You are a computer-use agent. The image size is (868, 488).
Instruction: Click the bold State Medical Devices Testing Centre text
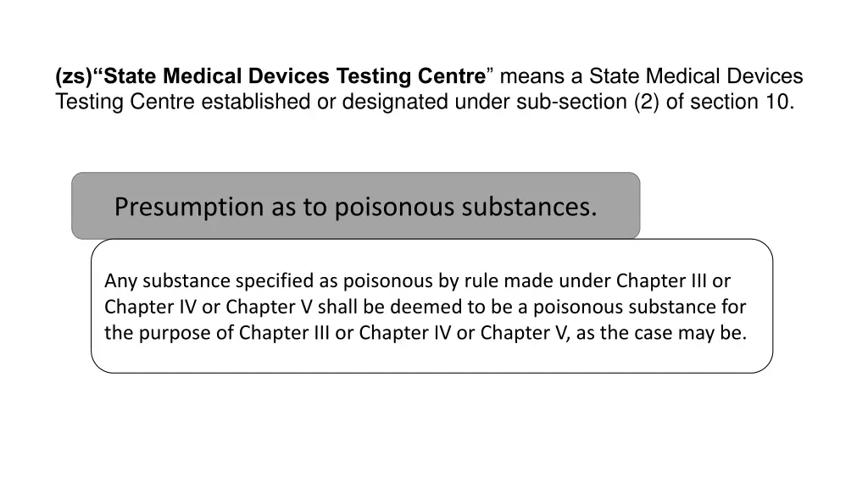(x=294, y=75)
